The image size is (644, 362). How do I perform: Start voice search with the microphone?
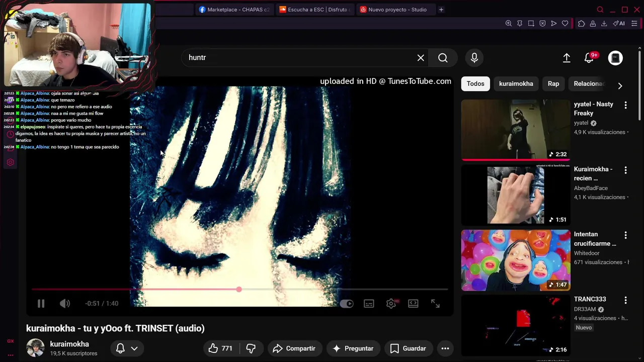(474, 58)
